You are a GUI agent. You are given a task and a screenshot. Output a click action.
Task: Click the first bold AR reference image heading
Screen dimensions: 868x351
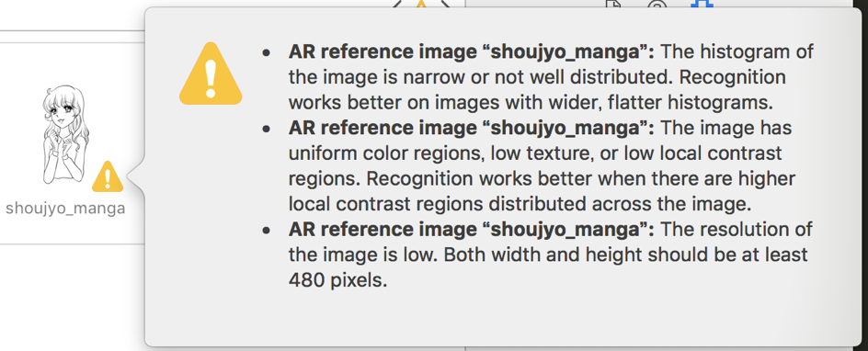[471, 52]
